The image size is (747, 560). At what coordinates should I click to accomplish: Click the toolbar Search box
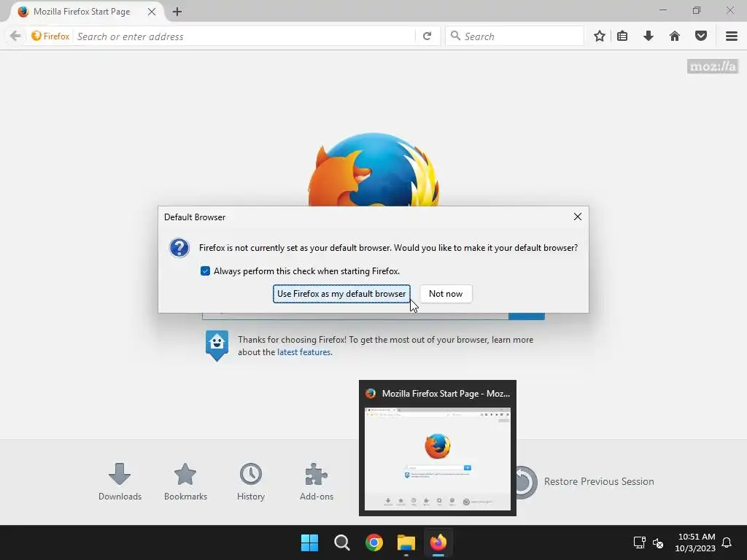click(514, 36)
